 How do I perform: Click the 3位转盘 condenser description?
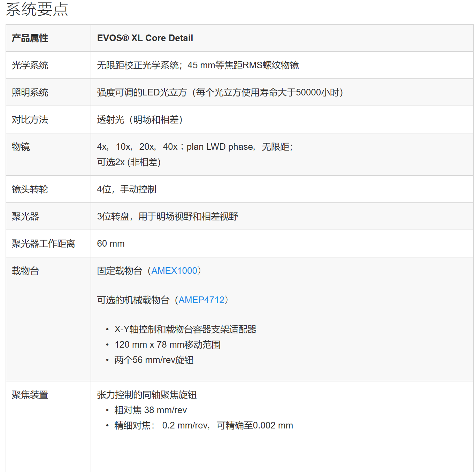(x=168, y=216)
